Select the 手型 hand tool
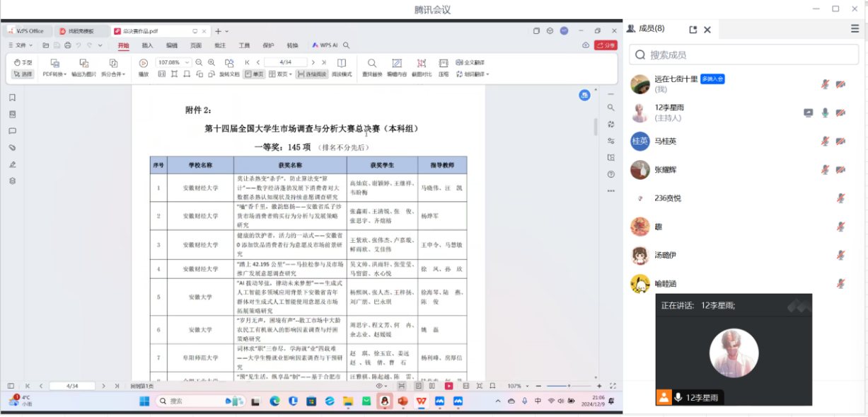868x417 pixels. [x=23, y=63]
